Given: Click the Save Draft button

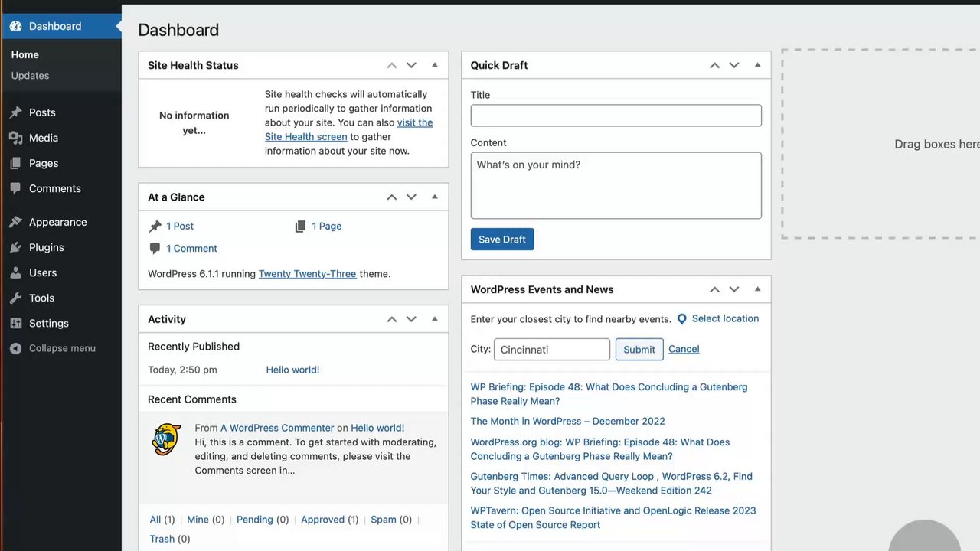Looking at the screenshot, I should pos(502,240).
